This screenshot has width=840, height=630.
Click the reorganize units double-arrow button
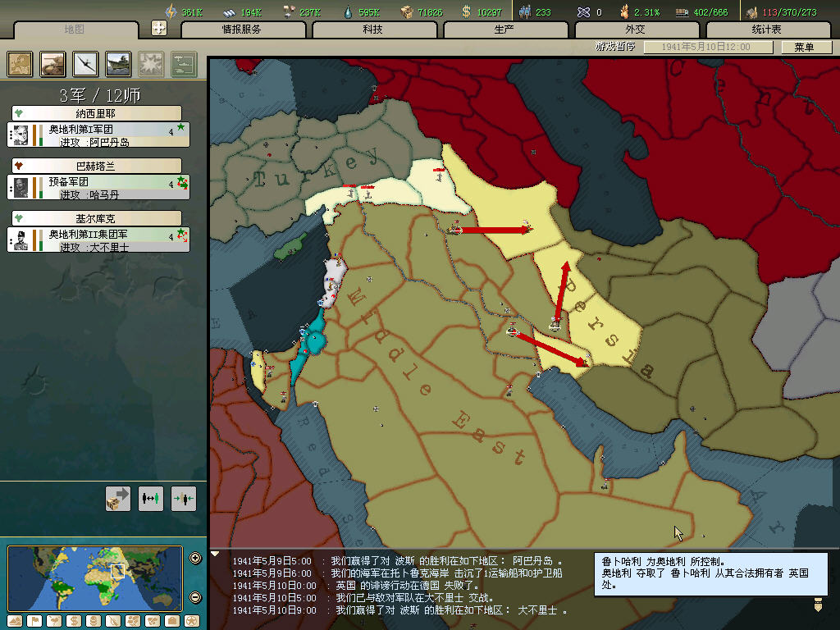151,499
